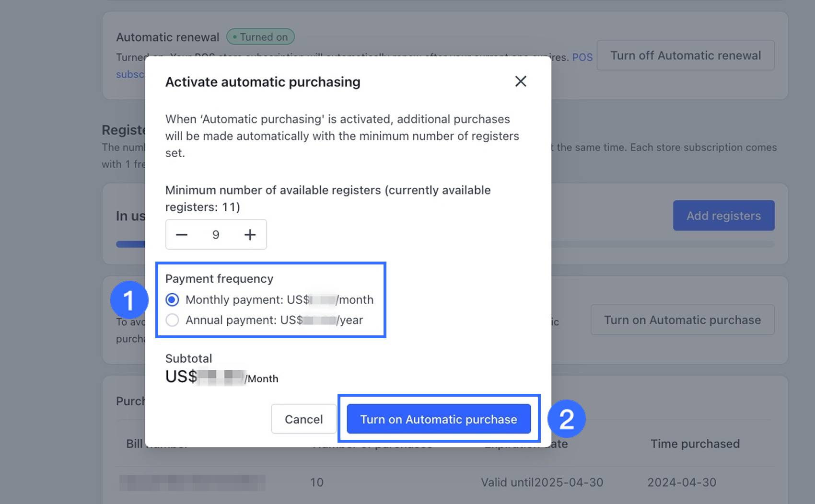
Task: Open the POS link in renewal description
Action: pyautogui.click(x=582, y=57)
